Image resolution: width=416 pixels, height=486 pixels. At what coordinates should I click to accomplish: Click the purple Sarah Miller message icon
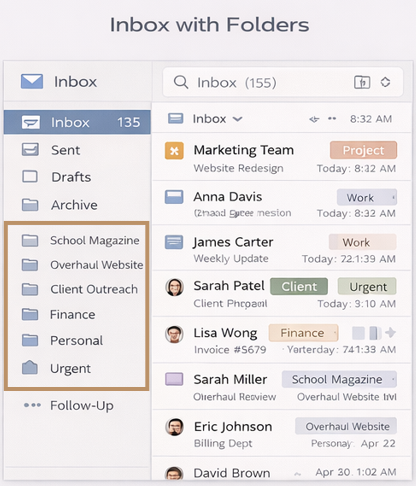174,379
